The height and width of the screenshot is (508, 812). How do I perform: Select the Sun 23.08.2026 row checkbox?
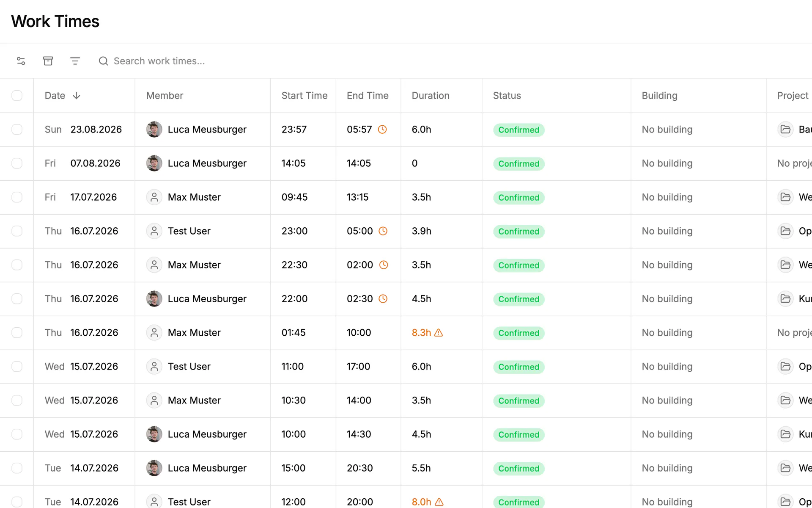click(x=17, y=130)
